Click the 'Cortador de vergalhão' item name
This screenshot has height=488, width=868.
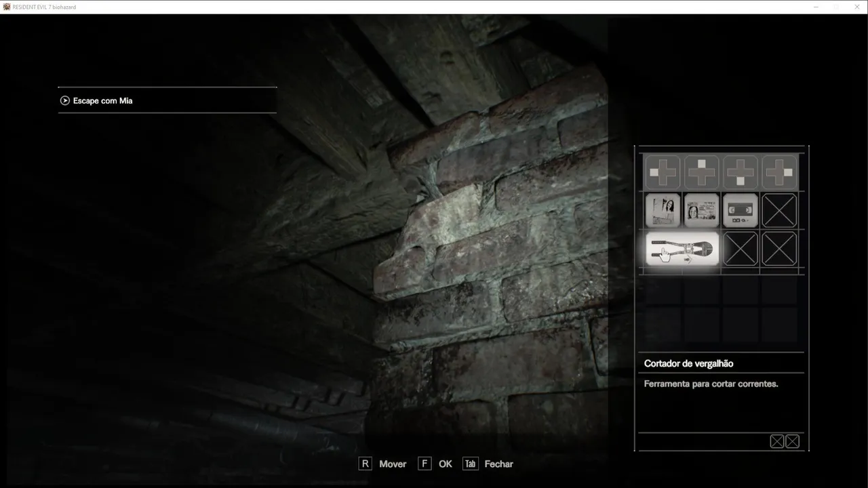point(688,363)
